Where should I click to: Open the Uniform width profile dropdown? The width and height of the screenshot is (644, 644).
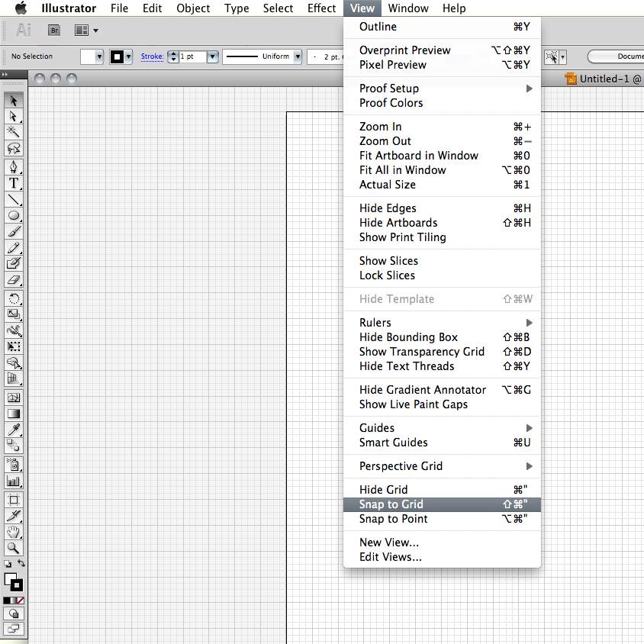coord(298,56)
